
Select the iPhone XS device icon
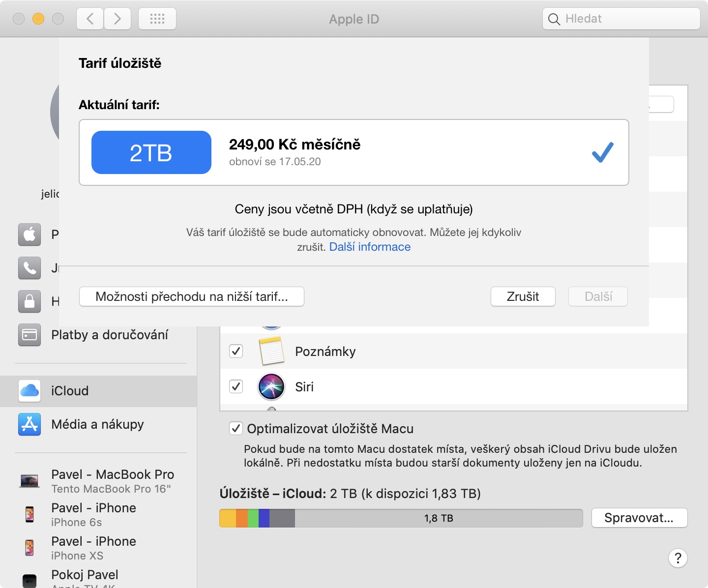click(29, 548)
